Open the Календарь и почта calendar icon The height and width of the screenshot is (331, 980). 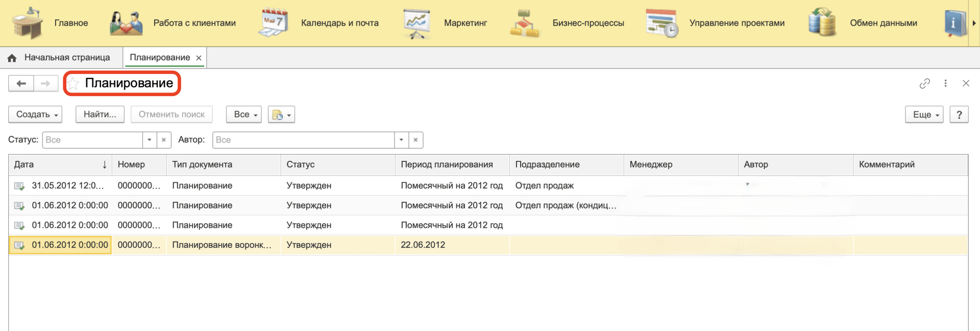(x=274, y=23)
